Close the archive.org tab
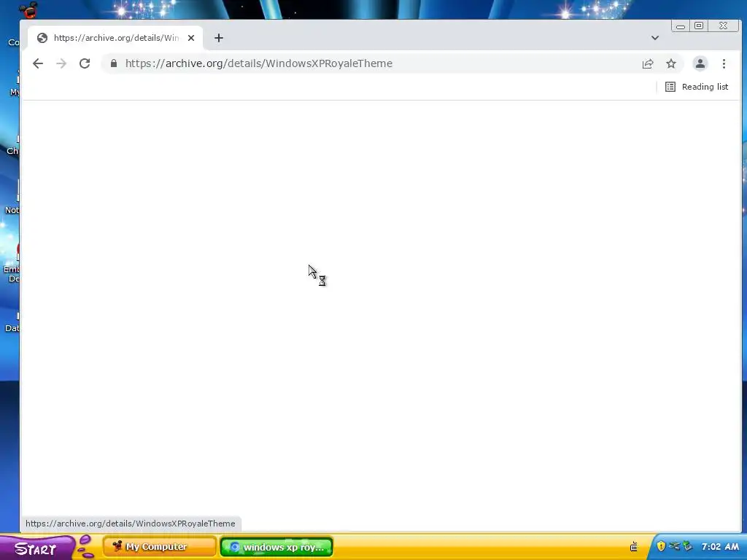747x560 pixels. 191,38
